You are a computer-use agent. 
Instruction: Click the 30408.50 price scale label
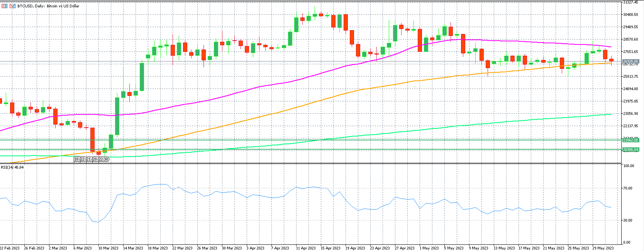point(630,15)
